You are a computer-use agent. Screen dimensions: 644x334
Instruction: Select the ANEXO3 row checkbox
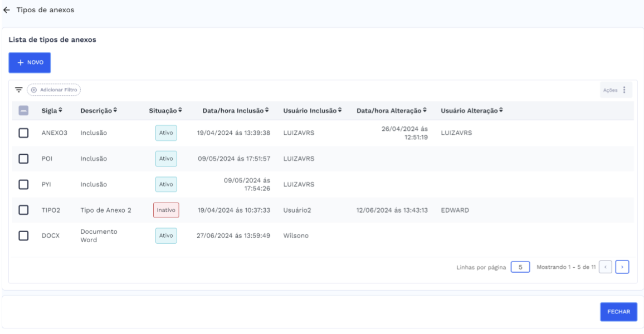pos(23,133)
